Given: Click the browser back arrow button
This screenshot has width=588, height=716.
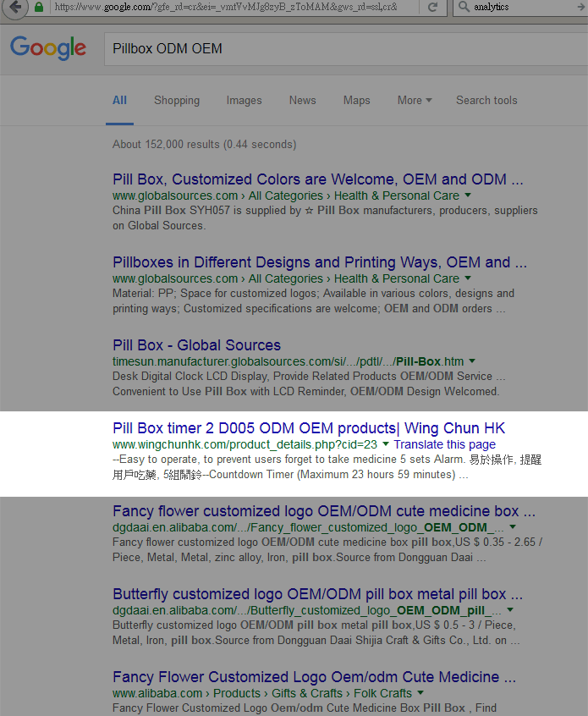Looking at the screenshot, I should pyautogui.click(x=15, y=8).
